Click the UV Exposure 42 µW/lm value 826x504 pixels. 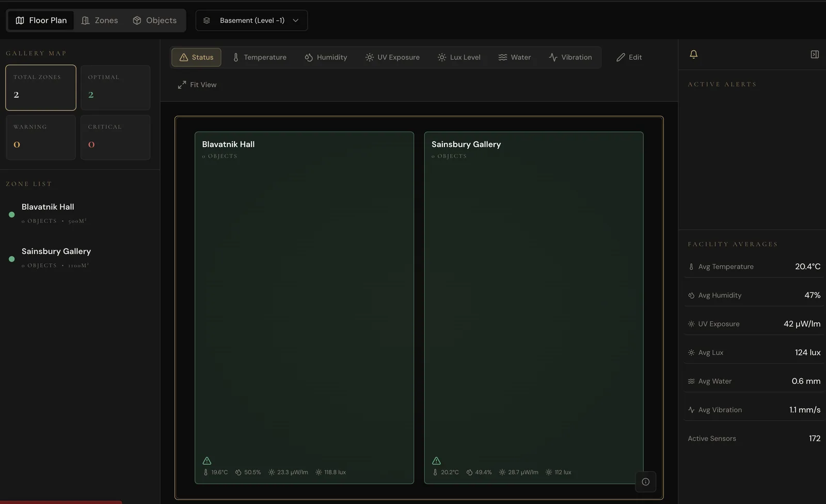(x=802, y=324)
